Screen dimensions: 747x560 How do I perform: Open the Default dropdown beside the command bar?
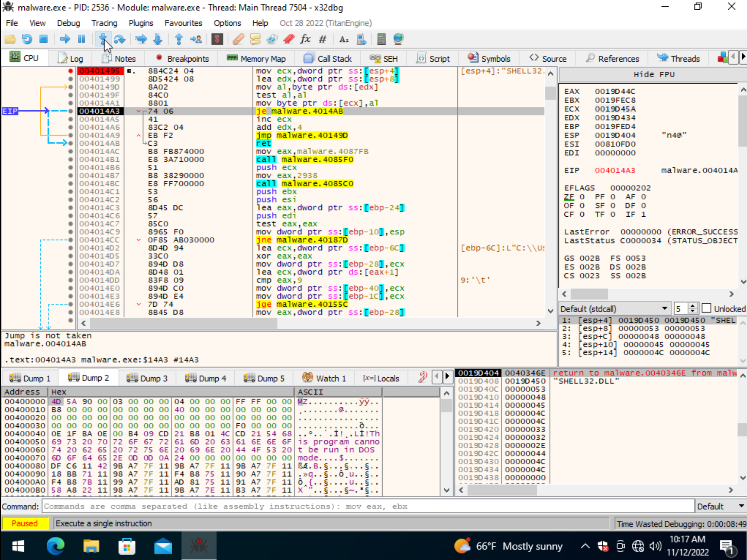(x=741, y=506)
